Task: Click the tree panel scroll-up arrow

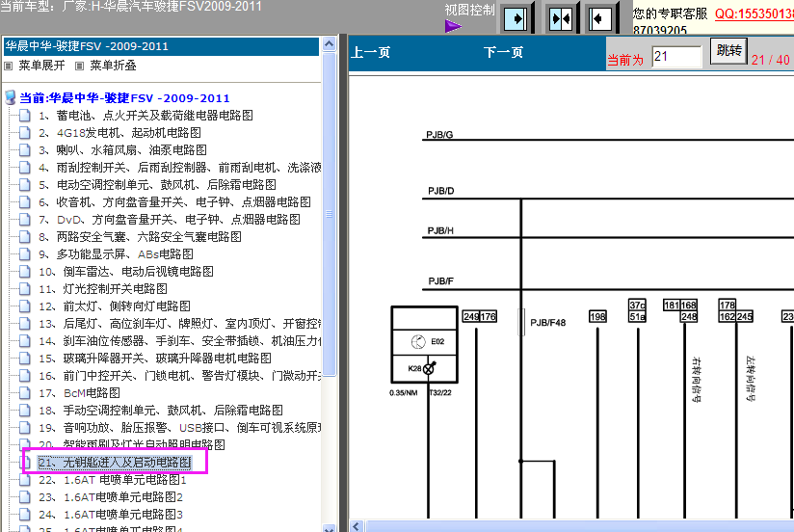Action: point(330,44)
